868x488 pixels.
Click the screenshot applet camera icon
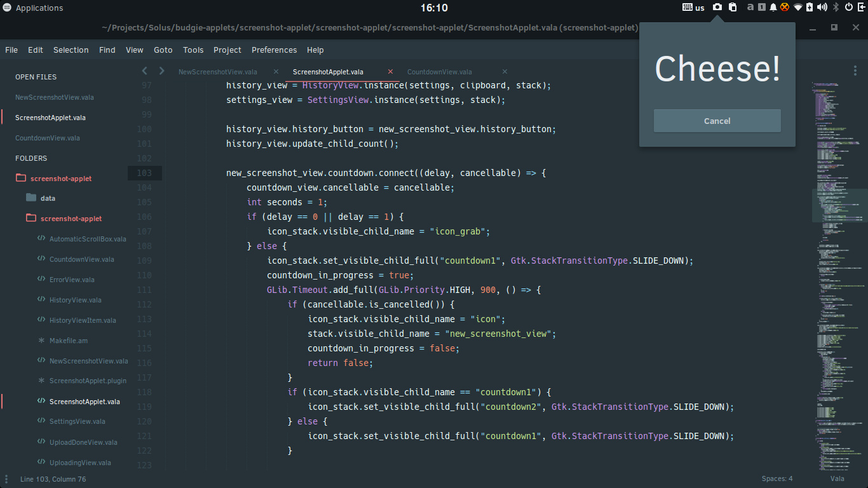pyautogui.click(x=717, y=8)
